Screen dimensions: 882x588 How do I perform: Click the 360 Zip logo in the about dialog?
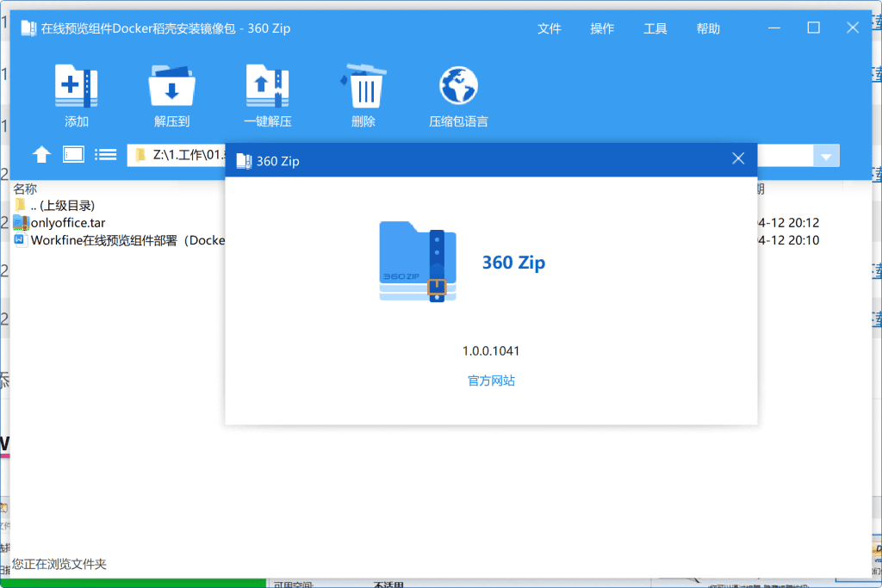pos(418,262)
